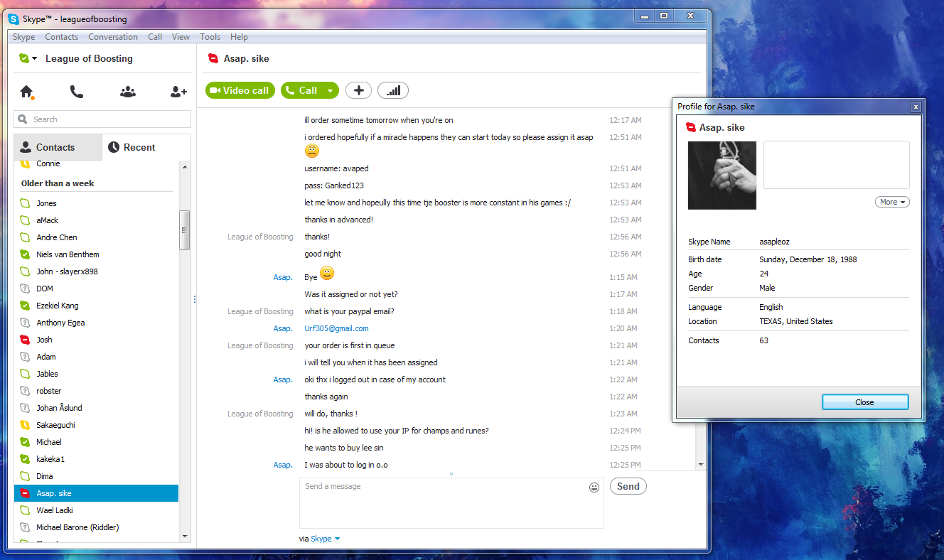
Task: Switch to the Recent tab
Action: (146, 147)
